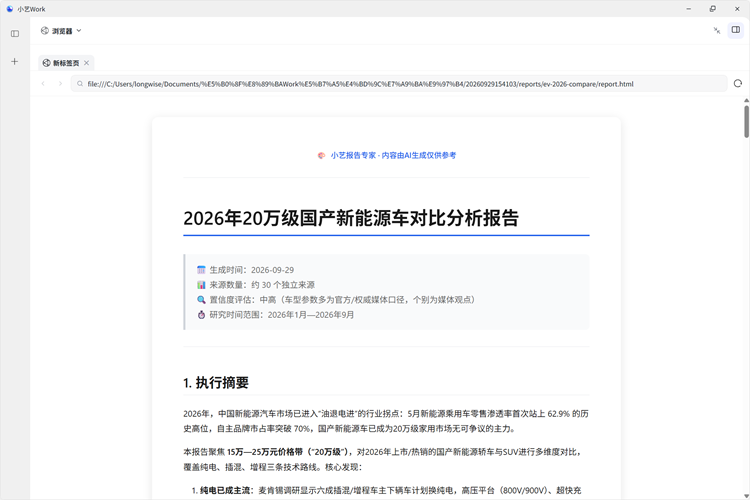Click the scrollbar down arrow
750x500 pixels.
click(x=746, y=496)
